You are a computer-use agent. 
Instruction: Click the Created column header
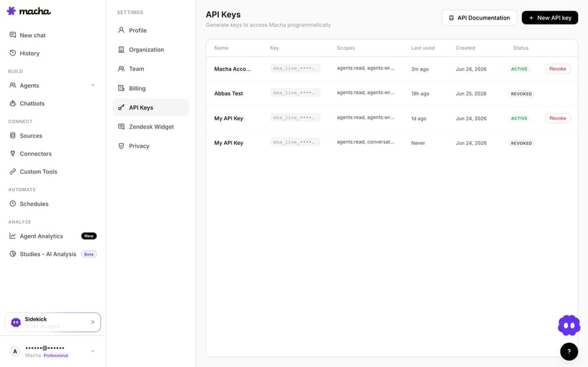click(465, 48)
